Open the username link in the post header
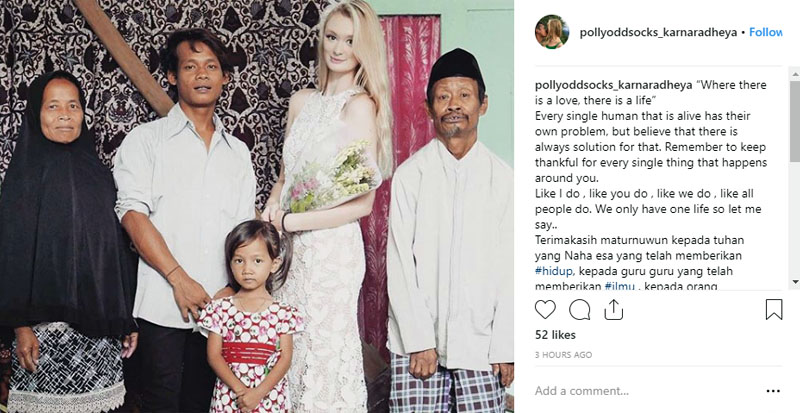Screen dimensions: 800x413 tap(658, 32)
